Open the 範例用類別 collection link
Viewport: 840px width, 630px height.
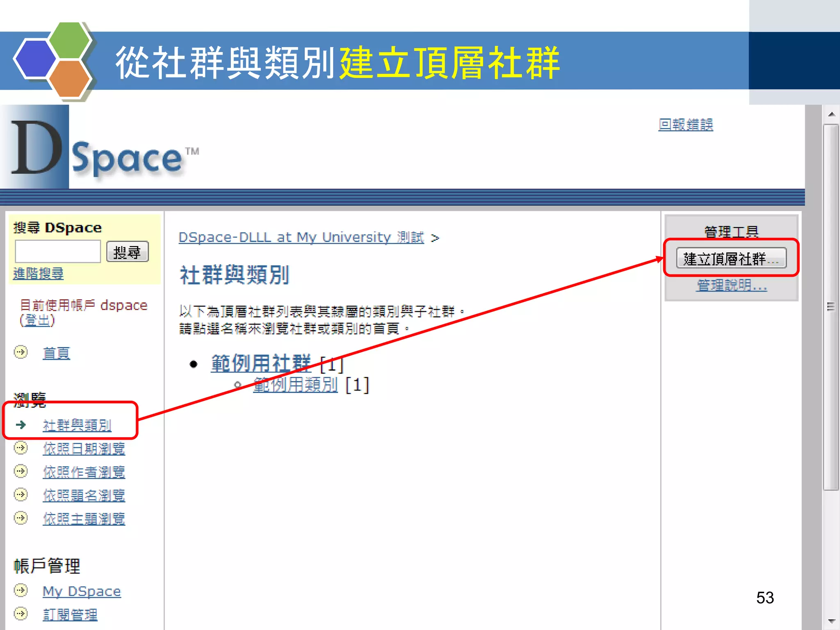pyautogui.click(x=295, y=385)
